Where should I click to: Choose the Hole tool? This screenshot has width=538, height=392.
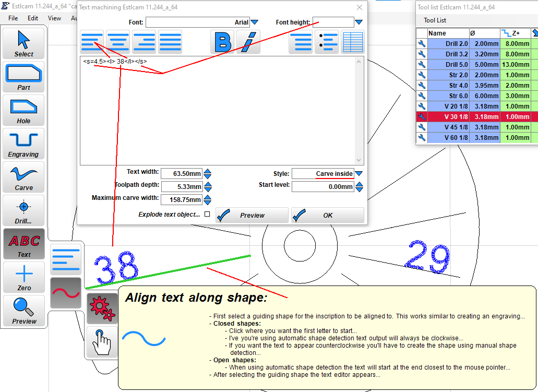tap(23, 110)
